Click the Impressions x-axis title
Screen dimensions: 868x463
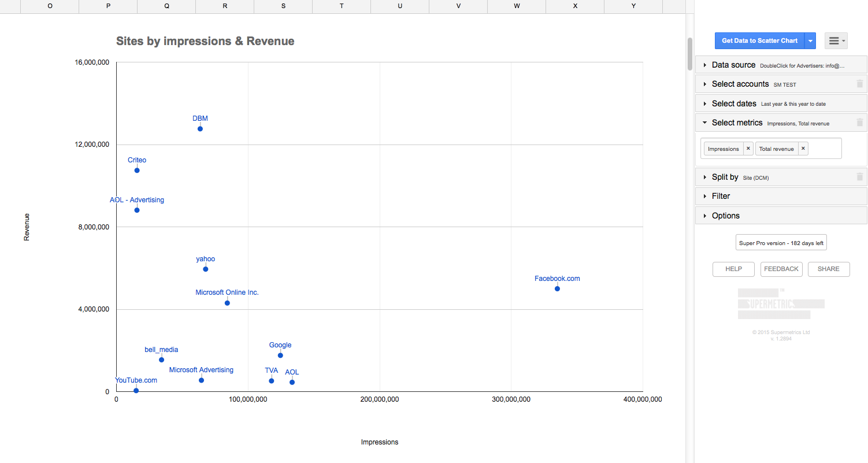coord(380,442)
